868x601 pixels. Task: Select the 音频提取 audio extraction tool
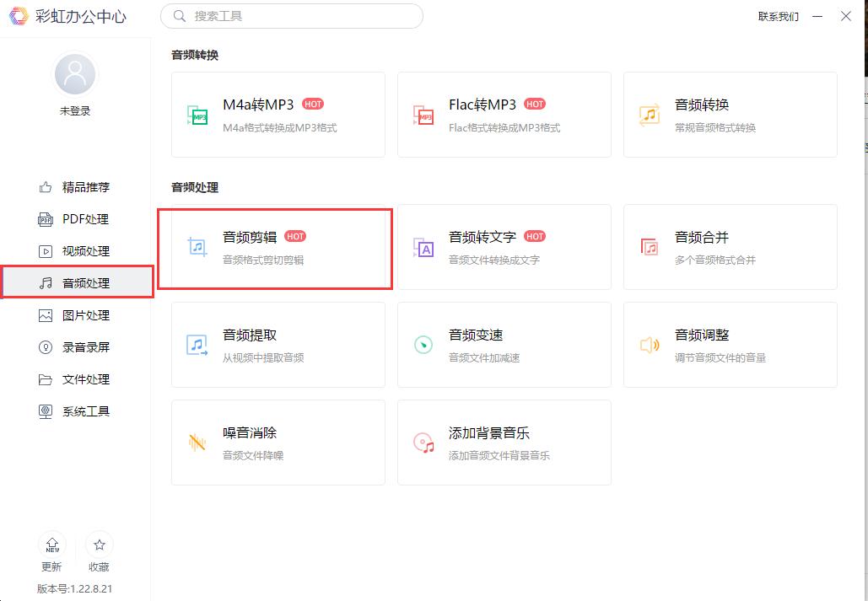pos(278,345)
